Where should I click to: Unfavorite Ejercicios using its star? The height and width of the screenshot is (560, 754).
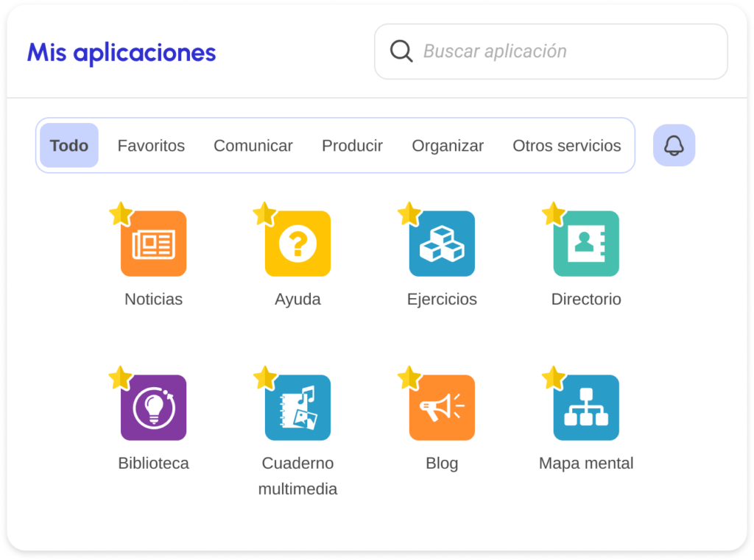click(x=409, y=213)
